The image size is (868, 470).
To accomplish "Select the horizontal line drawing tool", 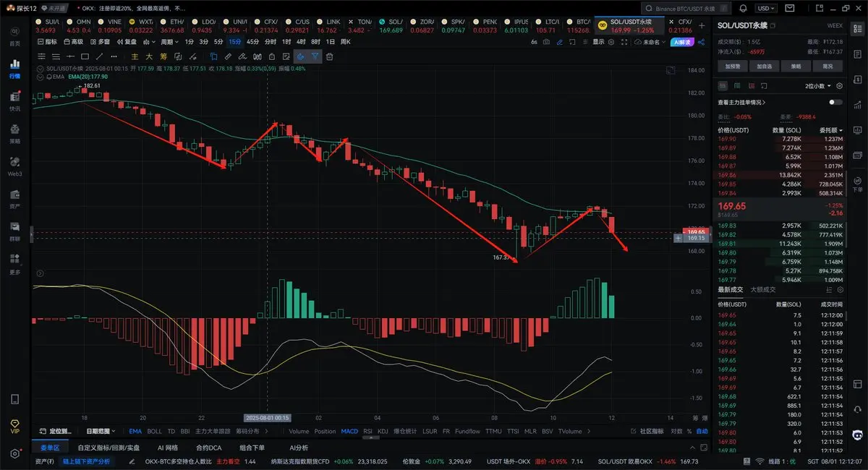I will [70, 56].
